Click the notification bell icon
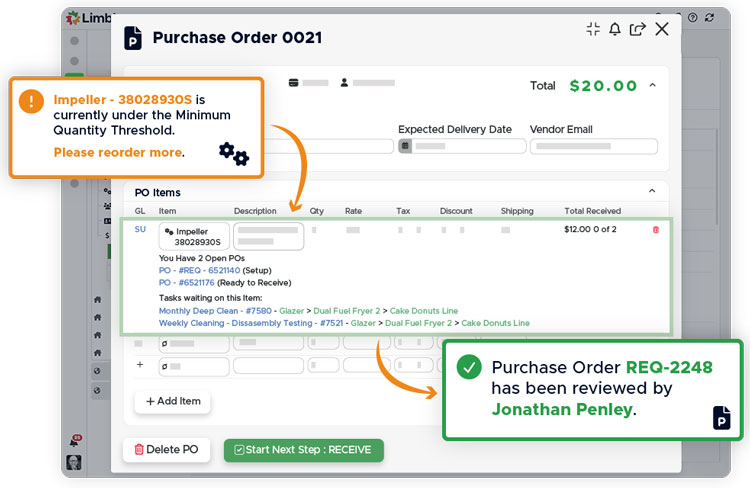Image resolution: width=750 pixels, height=488 pixels. 615,29
